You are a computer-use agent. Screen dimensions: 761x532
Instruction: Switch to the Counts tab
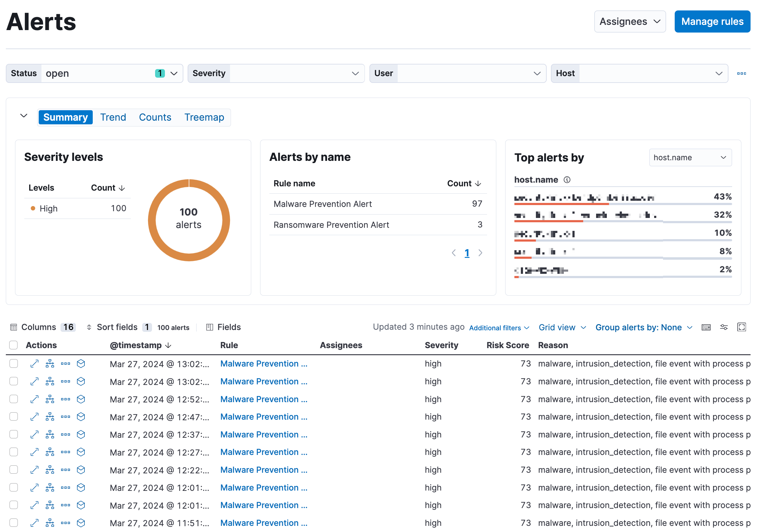pos(155,117)
